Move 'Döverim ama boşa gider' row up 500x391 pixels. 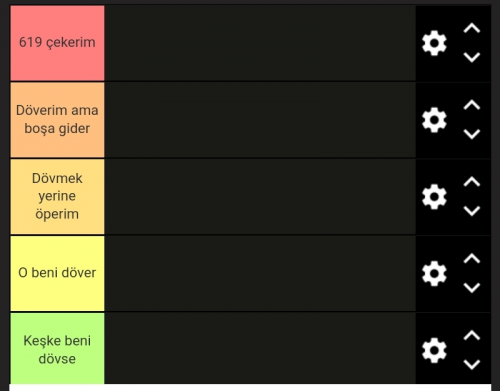coord(472,105)
